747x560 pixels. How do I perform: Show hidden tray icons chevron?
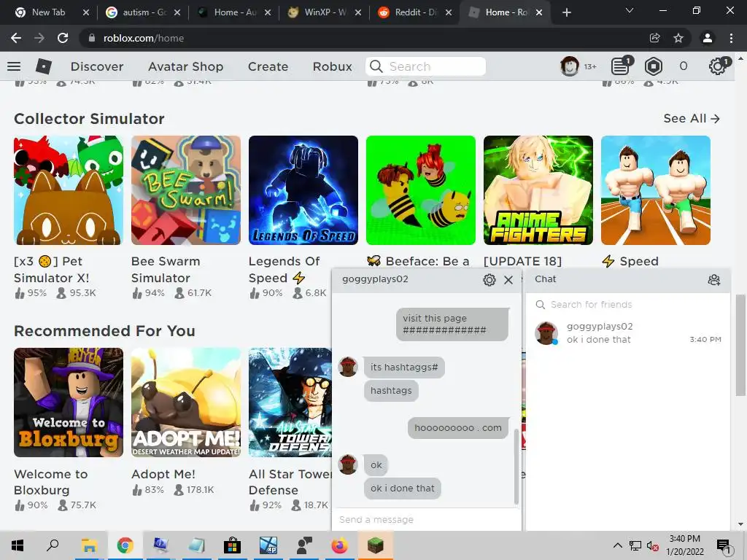pyautogui.click(x=617, y=545)
